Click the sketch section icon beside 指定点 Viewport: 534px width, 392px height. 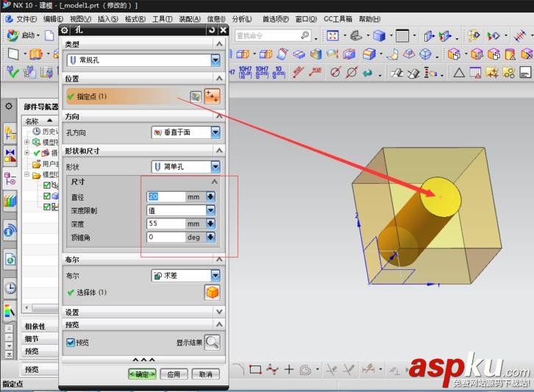tap(196, 97)
